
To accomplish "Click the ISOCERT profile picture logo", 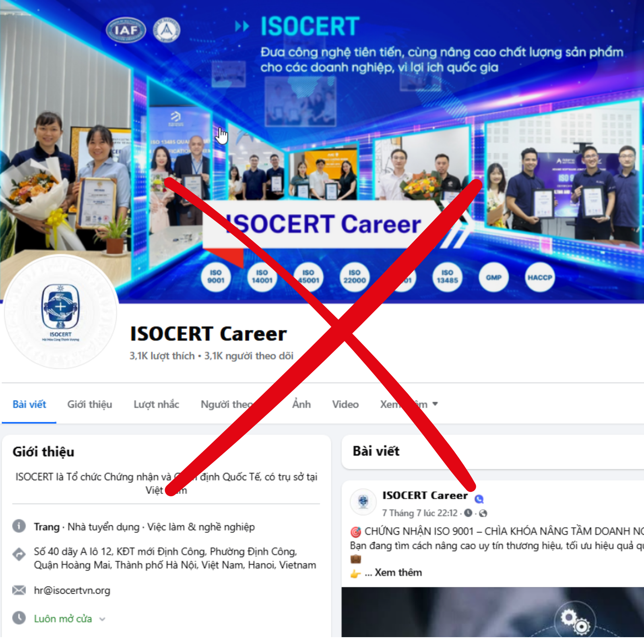I will [60, 312].
